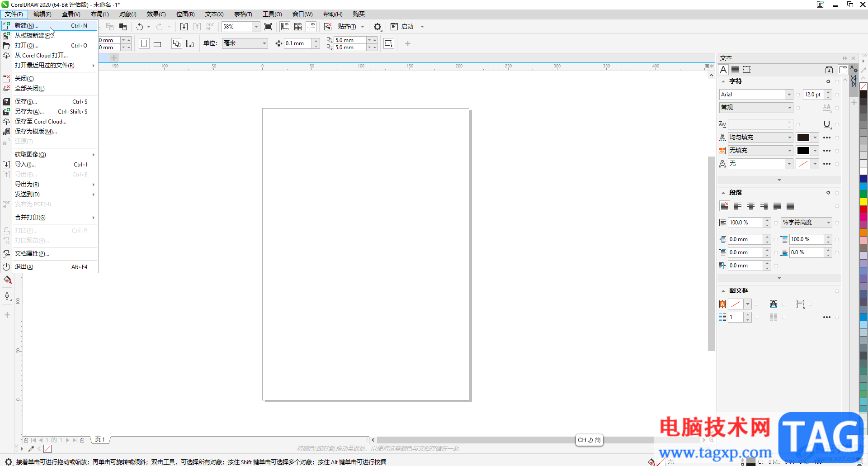Open the %字符高度 spacing units dropdown
This screenshot has width=868, height=466.
(828, 223)
